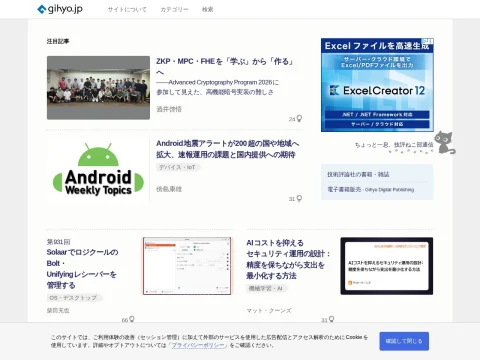Open the Android Weekly Topics thumbnail
Image resolution: width=480 pixels, height=360 pixels.
[98, 170]
